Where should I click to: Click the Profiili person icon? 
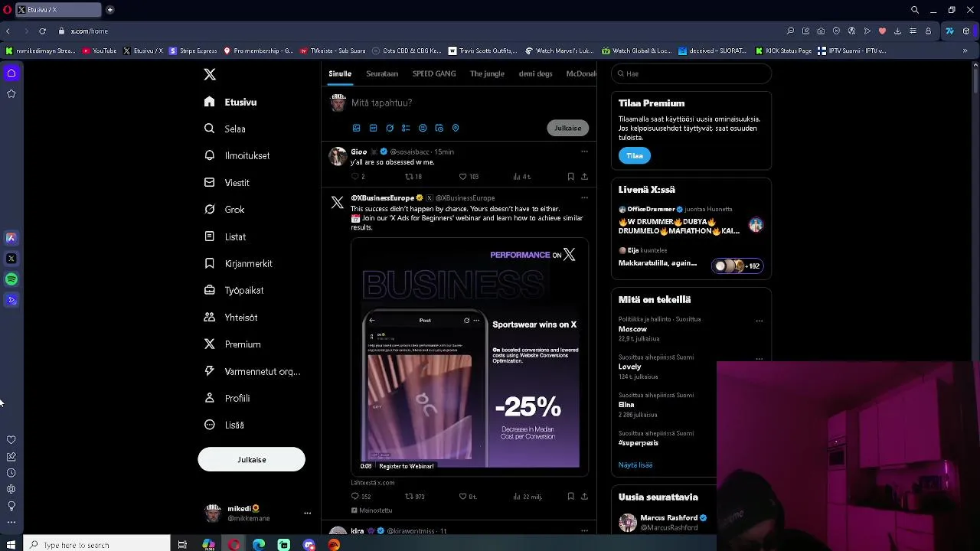pos(209,398)
